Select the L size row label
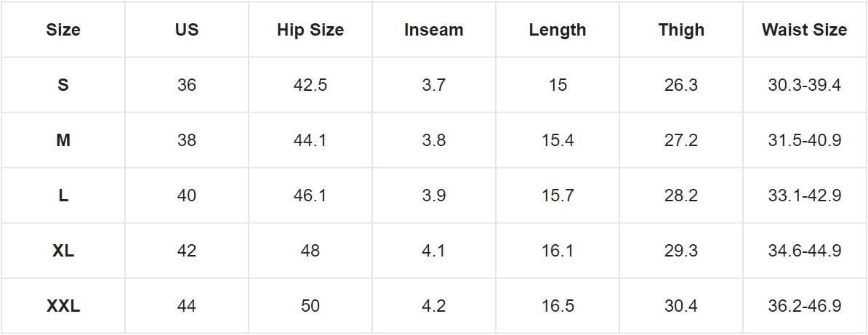Viewport: 868px width, 335px height. point(63,195)
